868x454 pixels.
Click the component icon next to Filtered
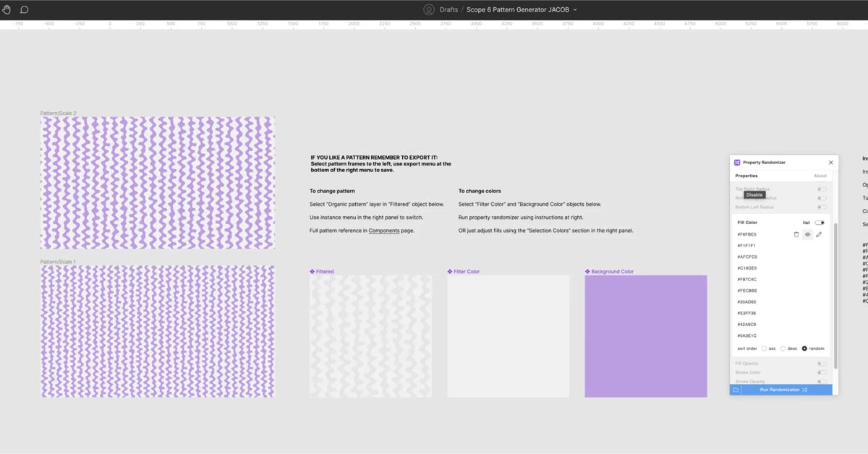pyautogui.click(x=312, y=272)
